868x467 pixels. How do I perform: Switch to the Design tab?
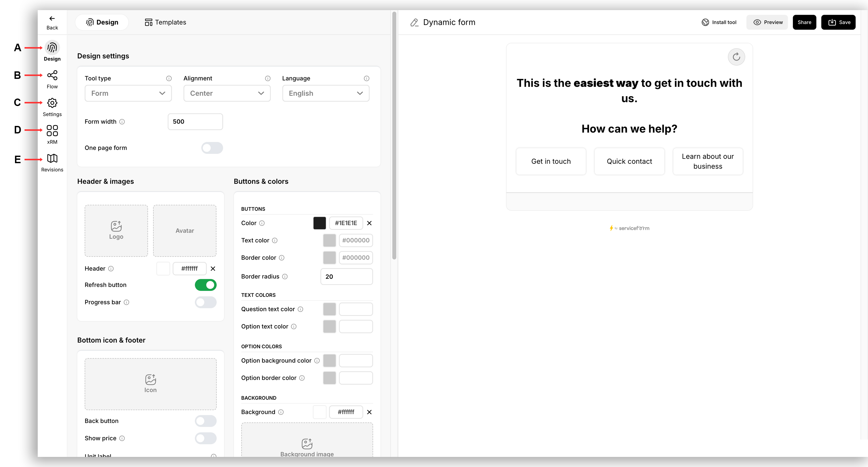[102, 22]
